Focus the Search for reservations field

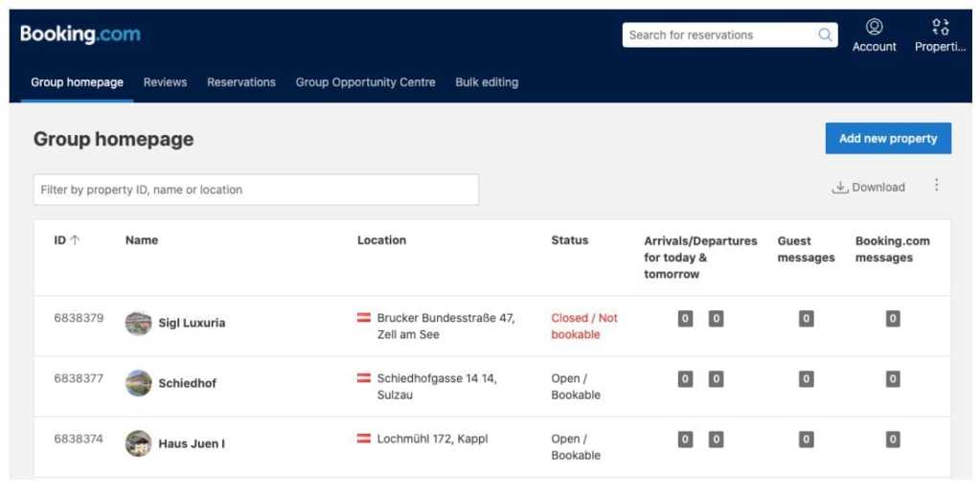(718, 35)
